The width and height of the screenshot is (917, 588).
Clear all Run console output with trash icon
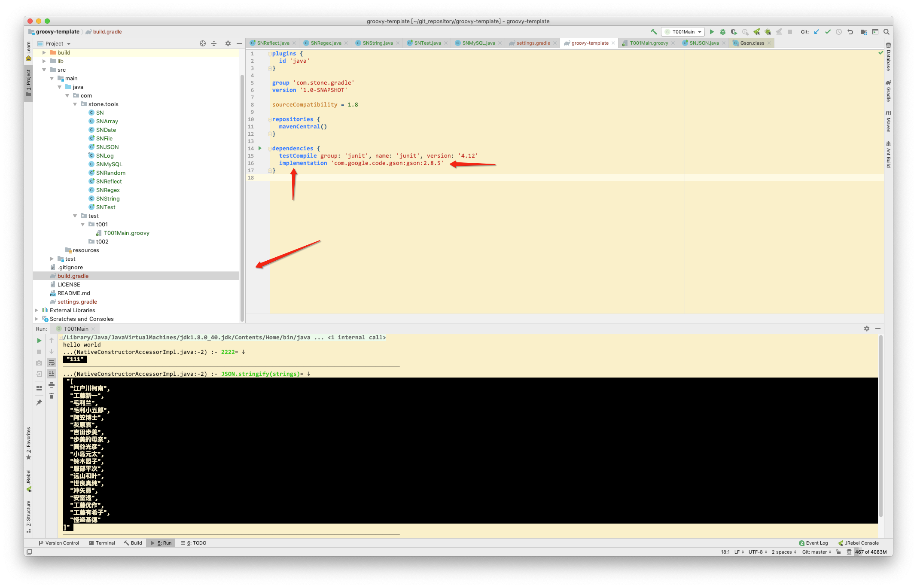click(x=52, y=396)
